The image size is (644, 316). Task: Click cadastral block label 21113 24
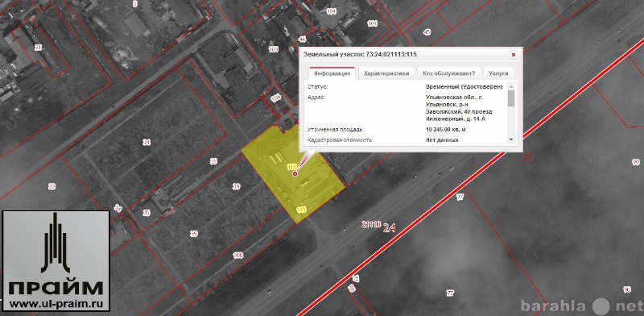pos(378,226)
